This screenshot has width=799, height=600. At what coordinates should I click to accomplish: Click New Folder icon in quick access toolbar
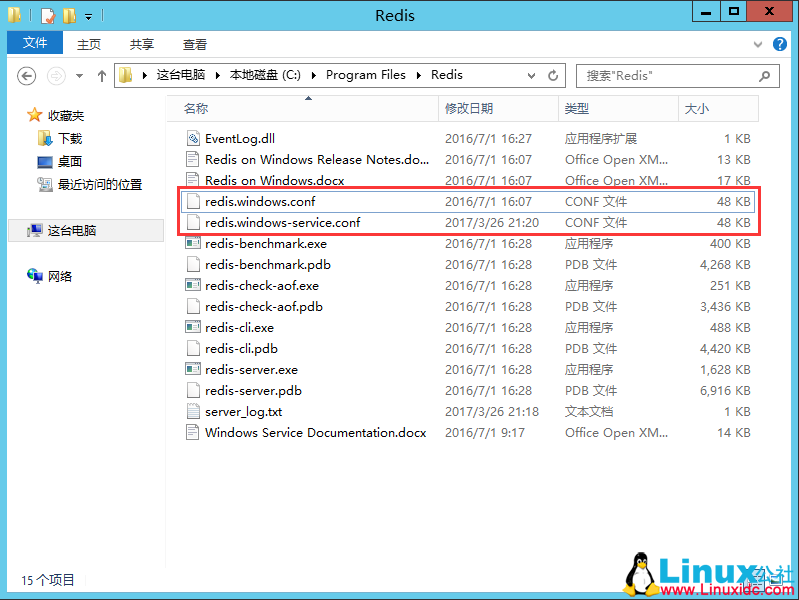pyautogui.click(x=68, y=15)
